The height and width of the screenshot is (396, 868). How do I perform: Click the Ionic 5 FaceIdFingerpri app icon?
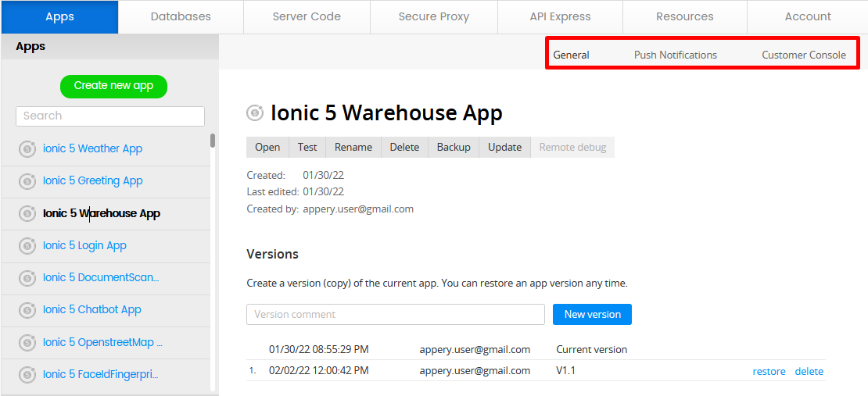pos(27,375)
